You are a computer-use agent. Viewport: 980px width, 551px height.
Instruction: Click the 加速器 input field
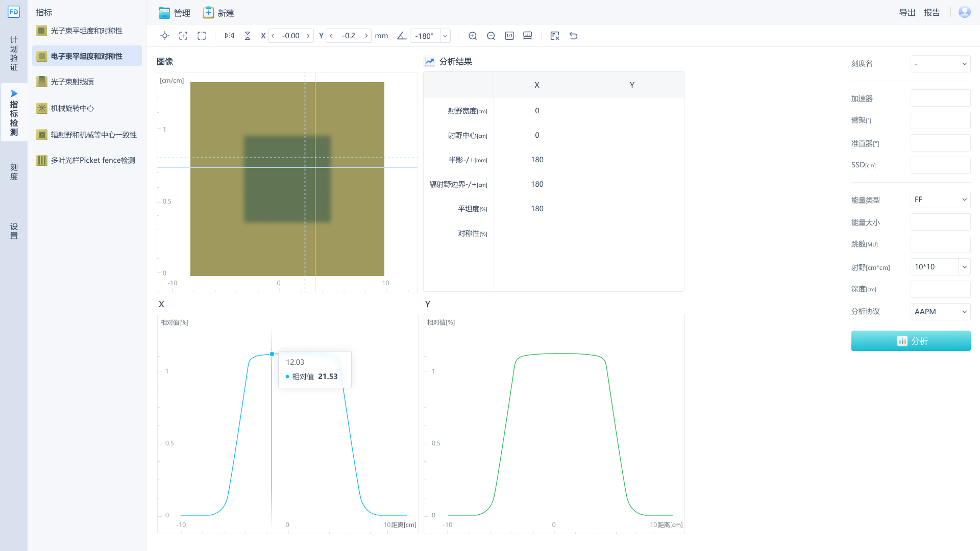tap(940, 98)
